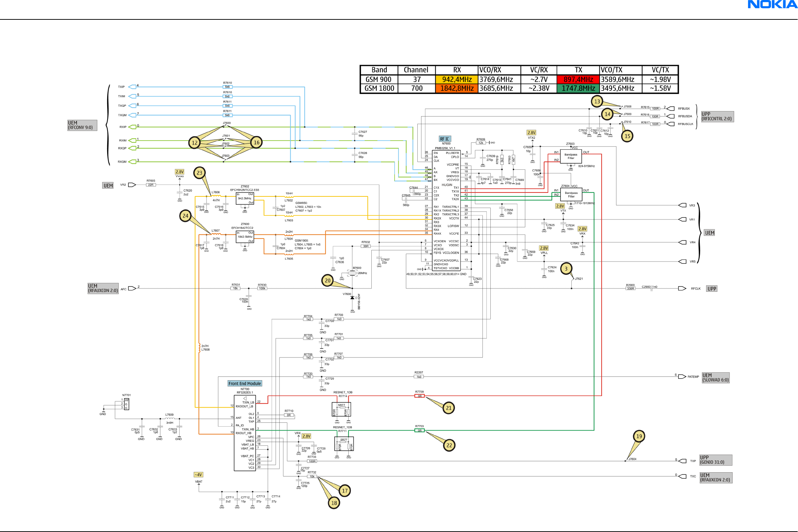Click the UEM (RFCONV 9:0) label box
This screenshot has height=532, width=798.
tap(82, 125)
